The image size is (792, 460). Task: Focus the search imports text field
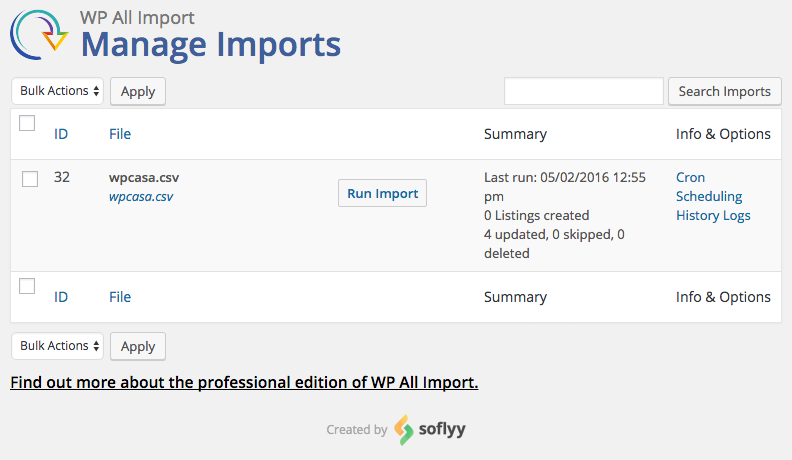point(584,91)
